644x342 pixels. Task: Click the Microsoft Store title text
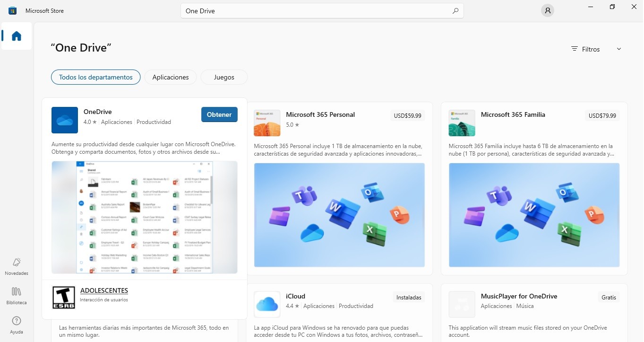[44, 10]
